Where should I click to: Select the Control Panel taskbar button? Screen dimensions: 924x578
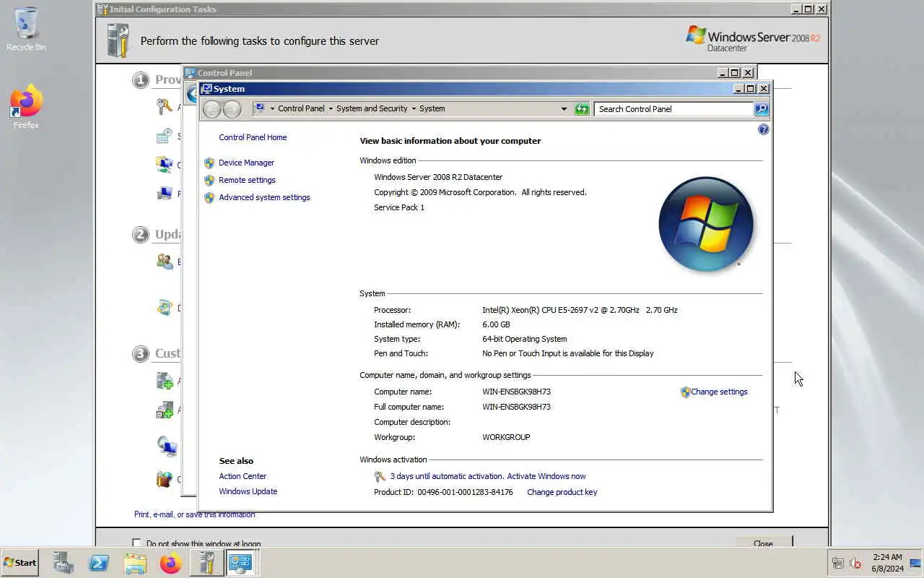[240, 563]
